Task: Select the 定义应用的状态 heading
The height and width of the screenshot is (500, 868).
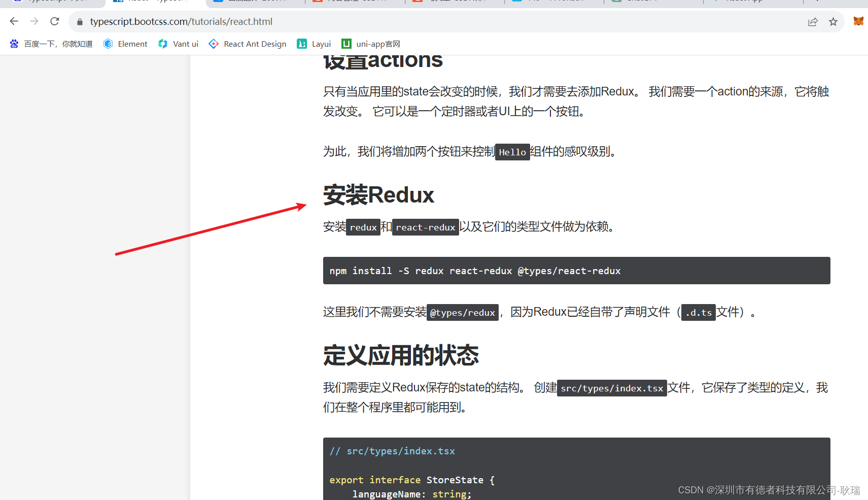Action: [401, 355]
